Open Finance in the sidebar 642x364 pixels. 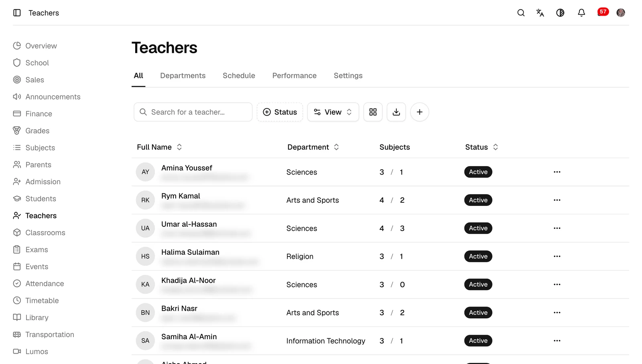[x=33, y=114]
